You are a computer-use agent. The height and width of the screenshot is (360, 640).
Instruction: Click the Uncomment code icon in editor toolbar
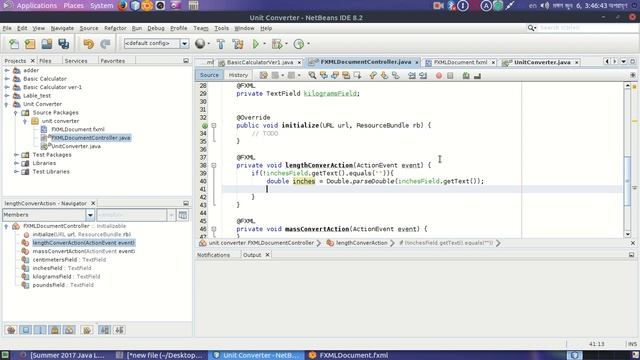[477, 76]
